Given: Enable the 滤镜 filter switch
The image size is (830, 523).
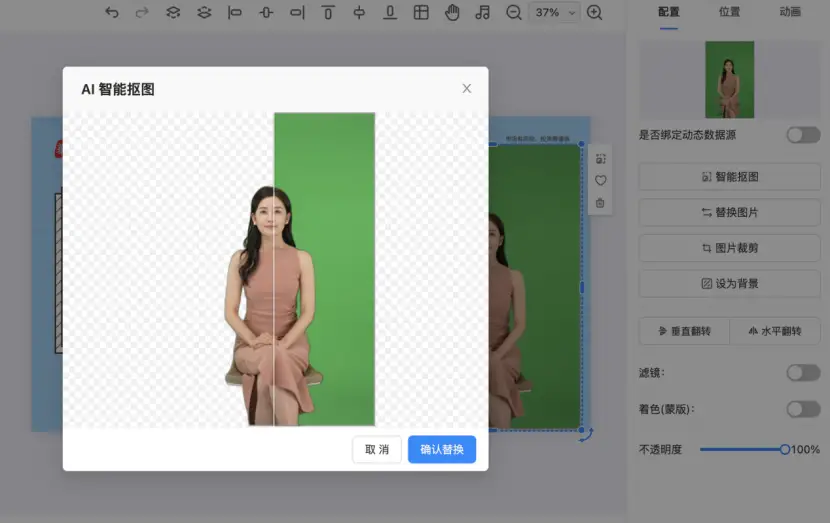Looking at the screenshot, I should (x=802, y=373).
